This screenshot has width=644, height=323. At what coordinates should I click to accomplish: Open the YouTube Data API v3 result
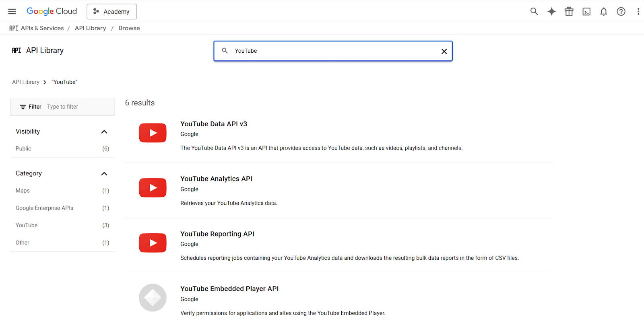click(214, 124)
